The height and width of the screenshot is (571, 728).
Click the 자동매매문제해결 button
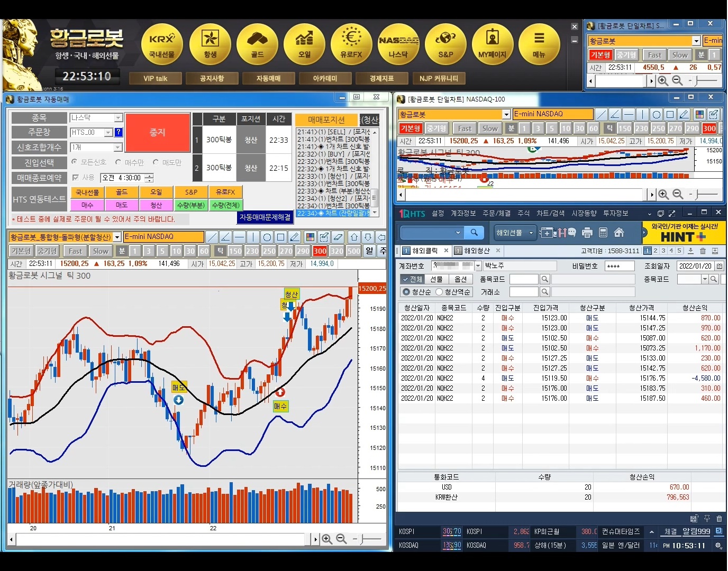click(265, 217)
